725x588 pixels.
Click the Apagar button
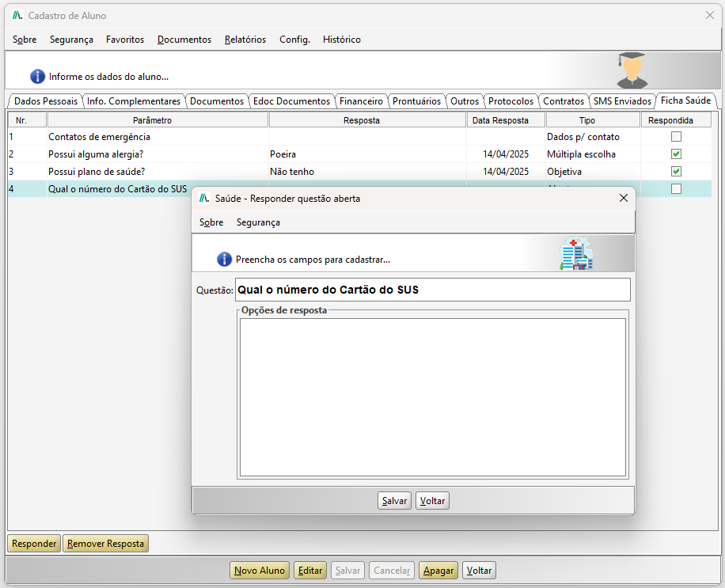pos(438,571)
